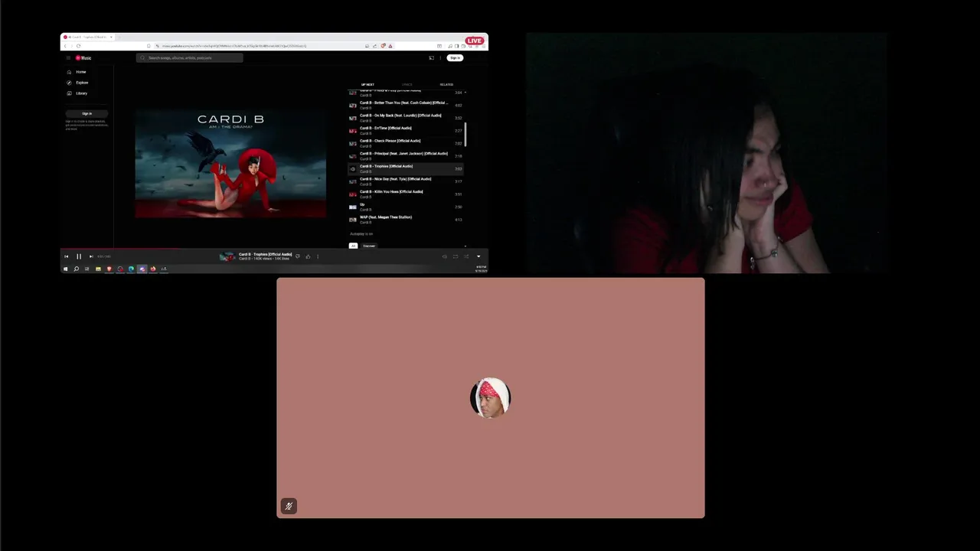Open Microsoft Edge from the taskbar

tap(131, 269)
